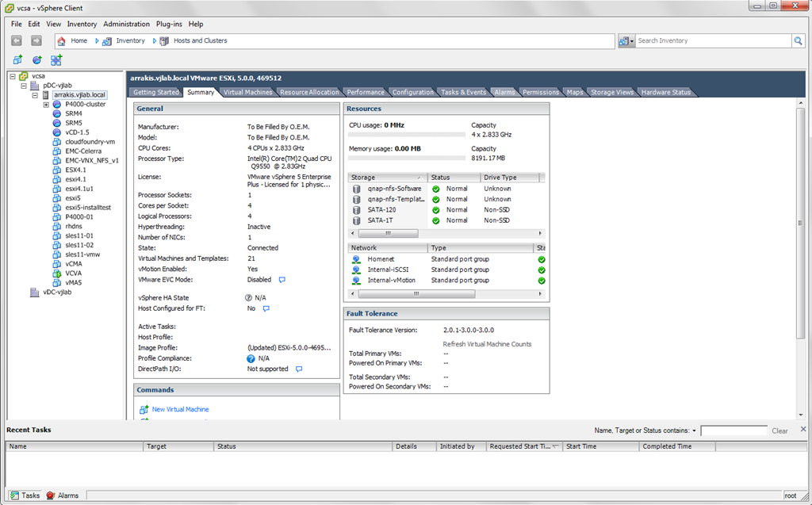This screenshot has width=812, height=505.
Task: Open the Home icon in navigation bar
Action: [x=62, y=41]
